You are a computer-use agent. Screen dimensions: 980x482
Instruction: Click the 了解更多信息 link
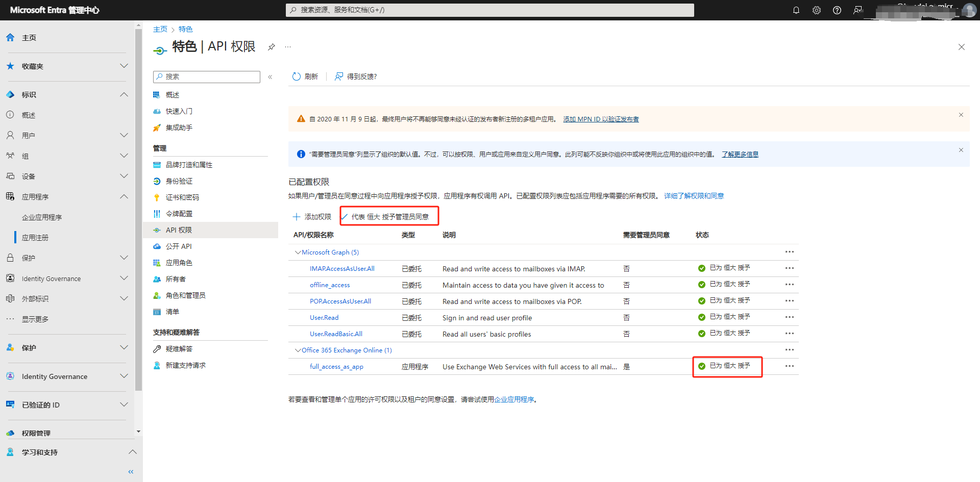click(x=740, y=154)
